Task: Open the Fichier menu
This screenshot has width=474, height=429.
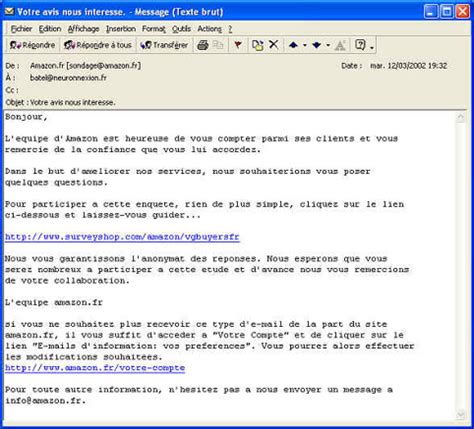Action: coord(21,29)
